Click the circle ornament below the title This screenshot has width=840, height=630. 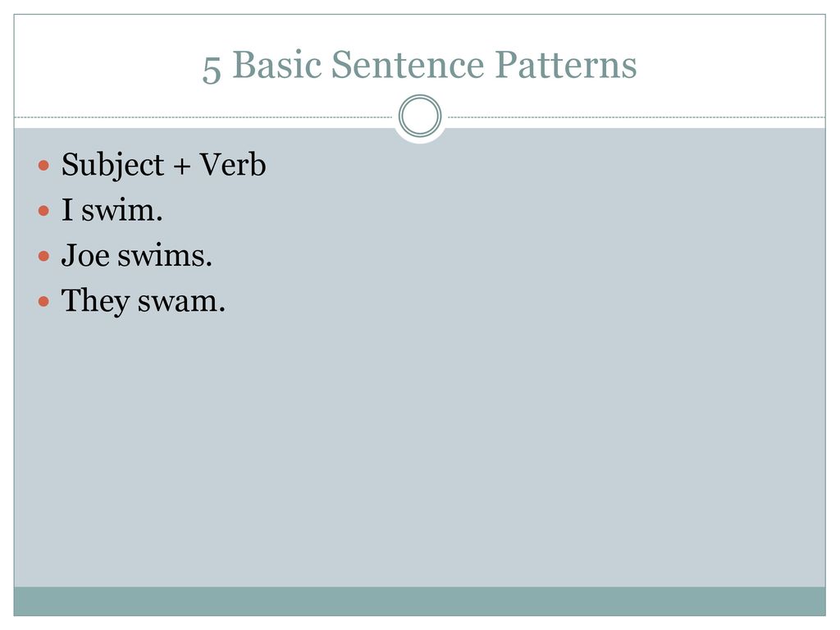click(420, 116)
